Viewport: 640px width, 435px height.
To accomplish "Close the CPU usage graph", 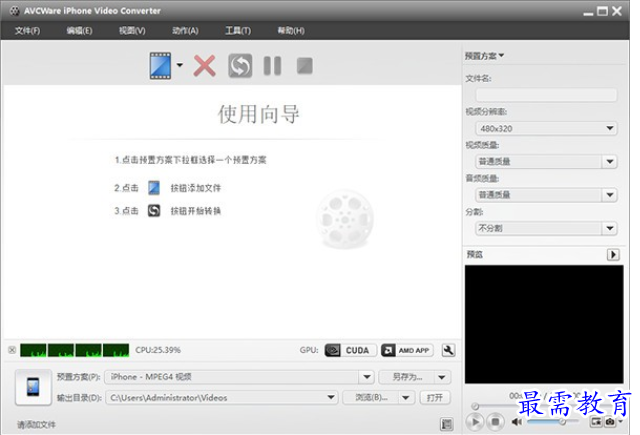I will [x=12, y=350].
